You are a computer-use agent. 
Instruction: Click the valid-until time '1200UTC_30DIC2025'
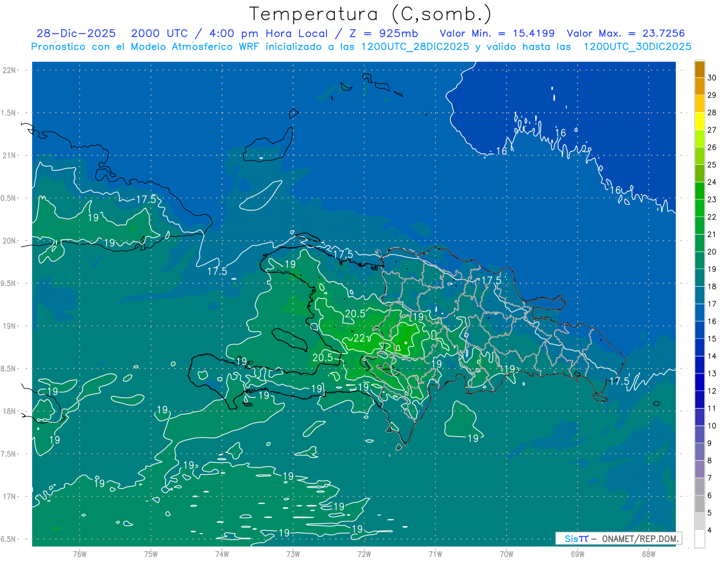pos(637,47)
